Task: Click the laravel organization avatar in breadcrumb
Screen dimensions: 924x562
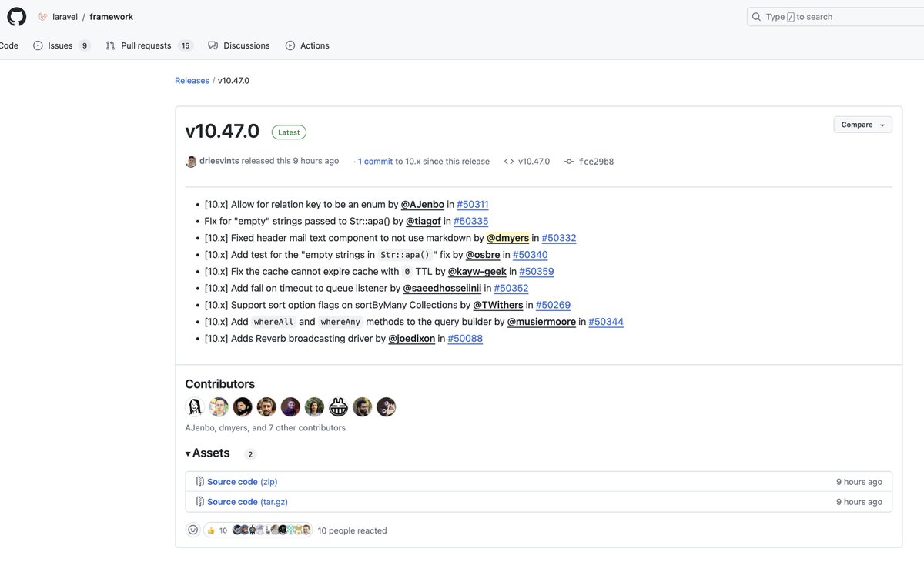Action: click(x=42, y=15)
